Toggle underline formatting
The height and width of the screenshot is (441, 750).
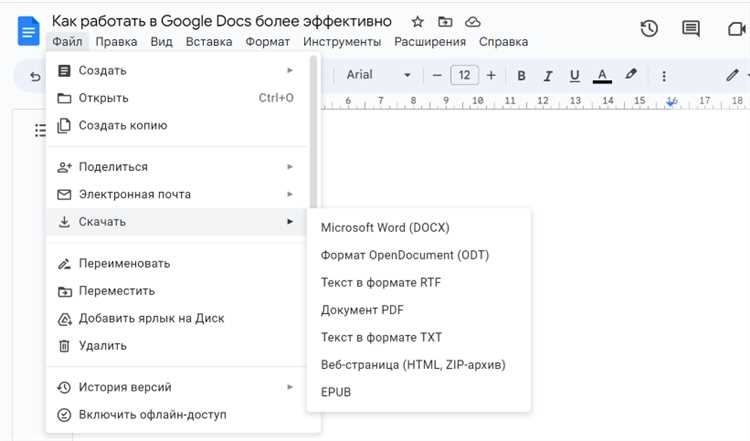pos(574,76)
